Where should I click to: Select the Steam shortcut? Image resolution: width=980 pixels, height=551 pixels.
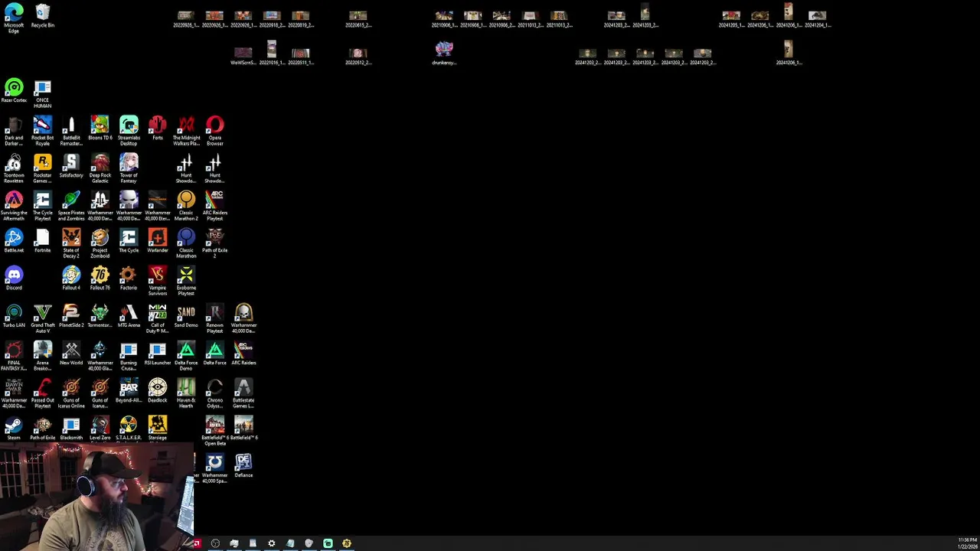tap(14, 428)
